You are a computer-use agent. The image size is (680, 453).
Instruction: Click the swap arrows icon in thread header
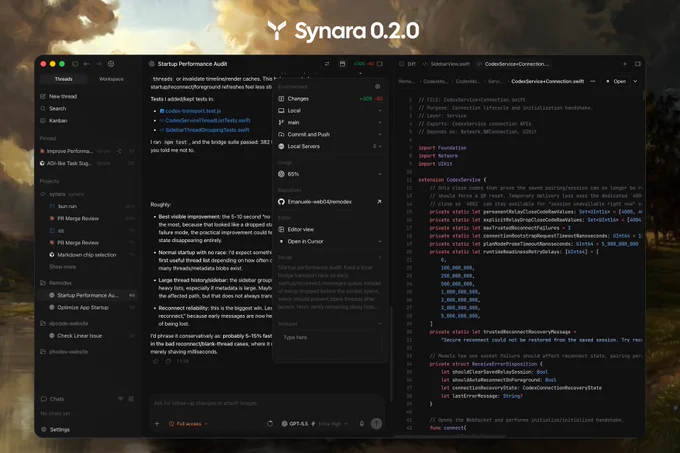(327, 64)
